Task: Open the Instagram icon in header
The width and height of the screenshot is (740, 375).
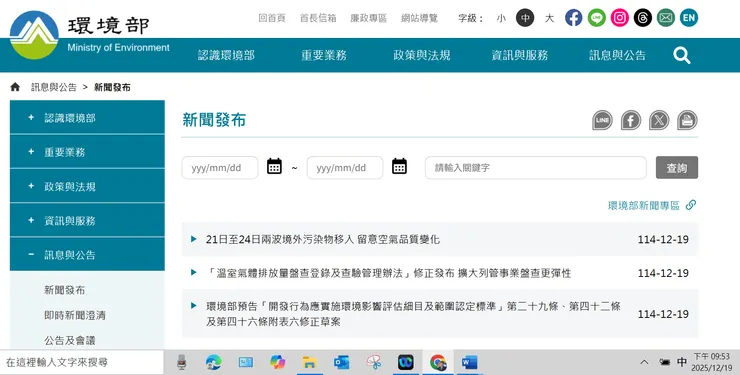Action: [x=620, y=18]
